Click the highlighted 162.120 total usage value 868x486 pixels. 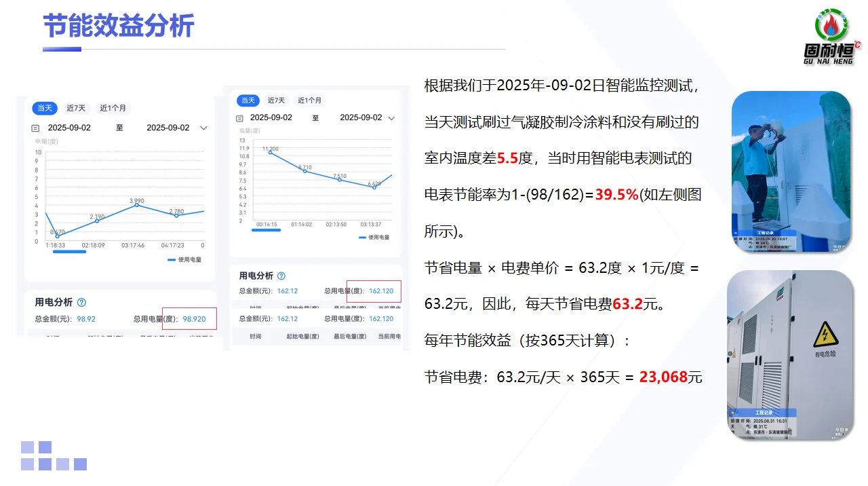pos(381,291)
